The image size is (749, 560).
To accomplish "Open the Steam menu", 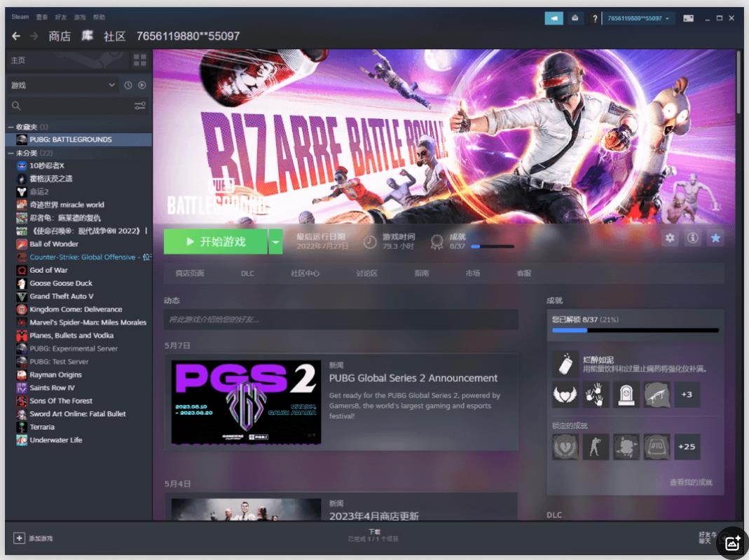I will pos(20,17).
